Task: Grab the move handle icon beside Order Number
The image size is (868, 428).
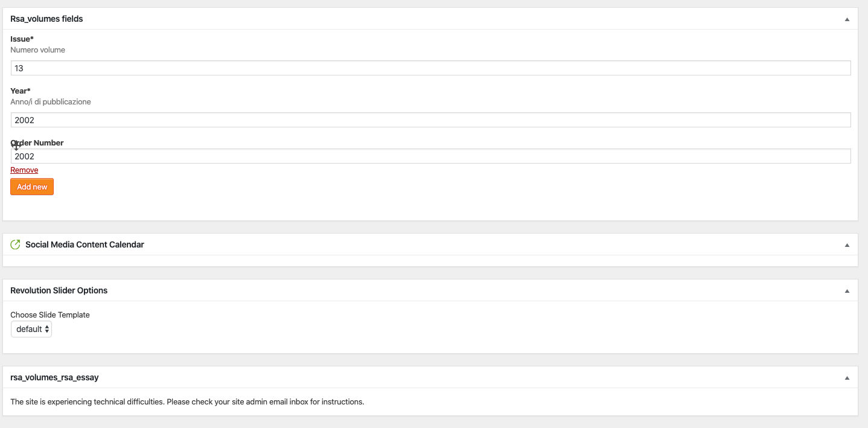Action: 16,145
